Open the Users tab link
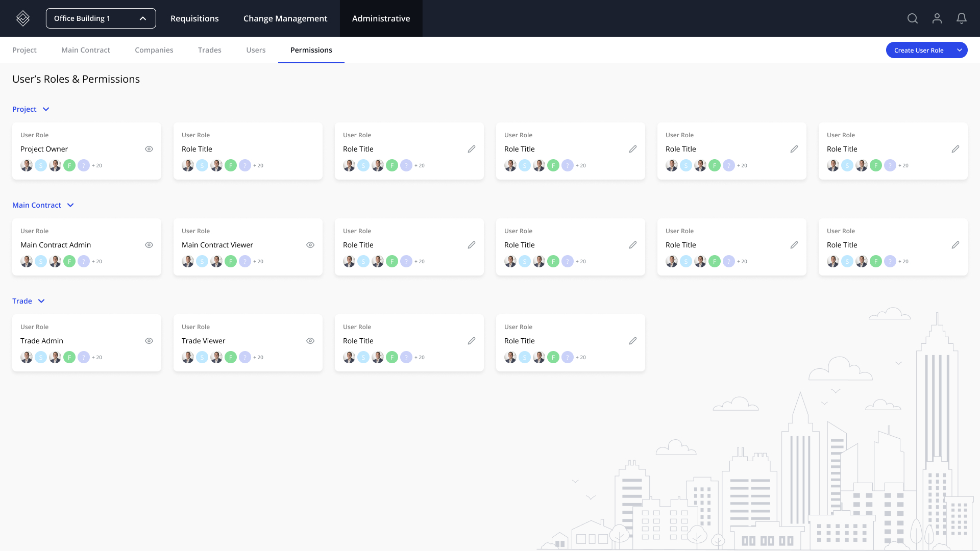 click(x=256, y=50)
